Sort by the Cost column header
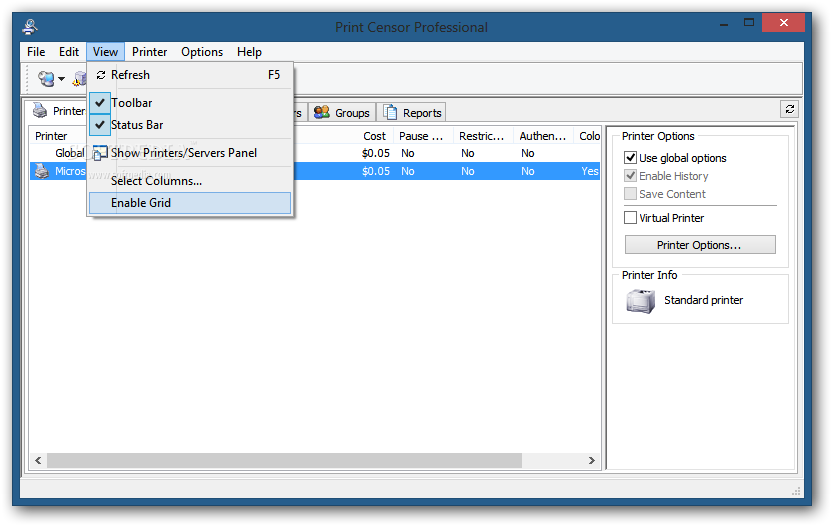The width and height of the screenshot is (832, 526). 374,136
